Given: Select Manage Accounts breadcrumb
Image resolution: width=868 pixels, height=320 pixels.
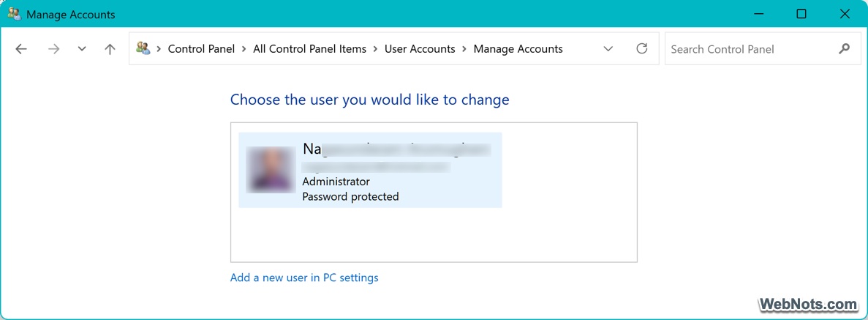Looking at the screenshot, I should pos(518,49).
